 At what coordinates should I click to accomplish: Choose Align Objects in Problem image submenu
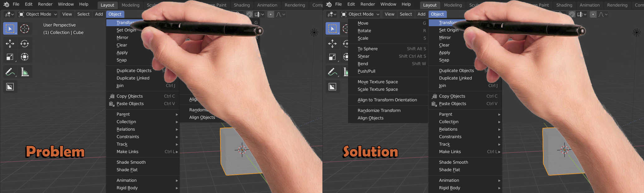pos(202,118)
